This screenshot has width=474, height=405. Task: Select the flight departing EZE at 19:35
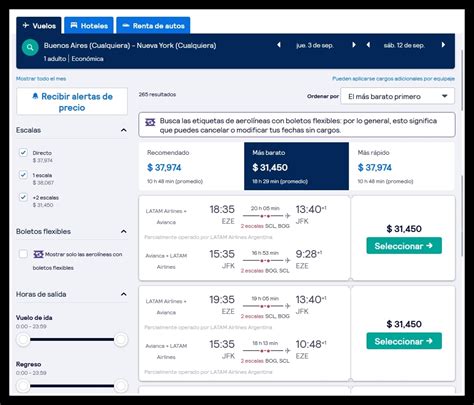[404, 341]
